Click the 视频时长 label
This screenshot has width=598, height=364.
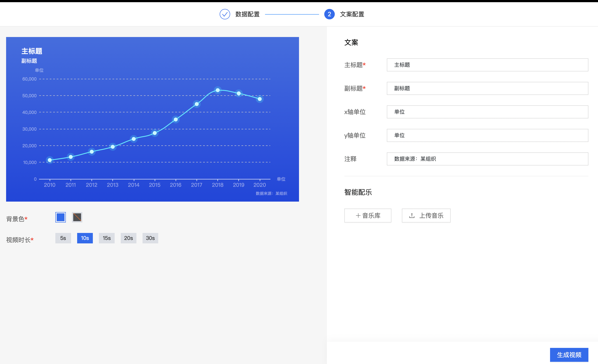tap(20, 240)
